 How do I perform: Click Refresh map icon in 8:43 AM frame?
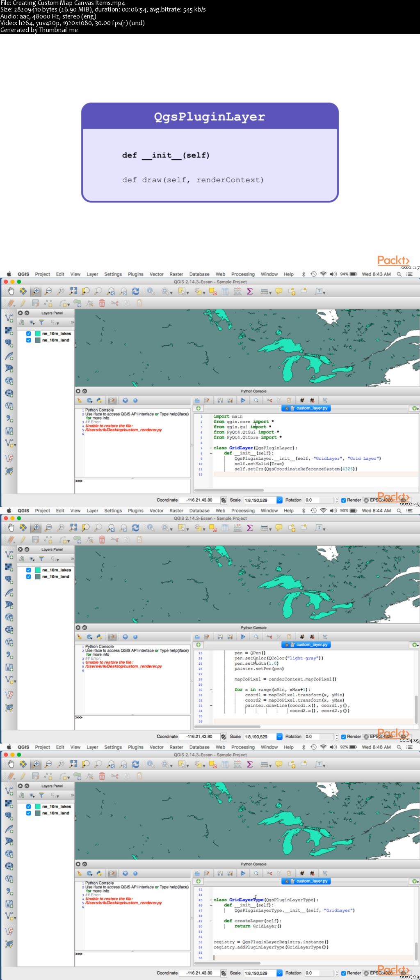[x=135, y=291]
